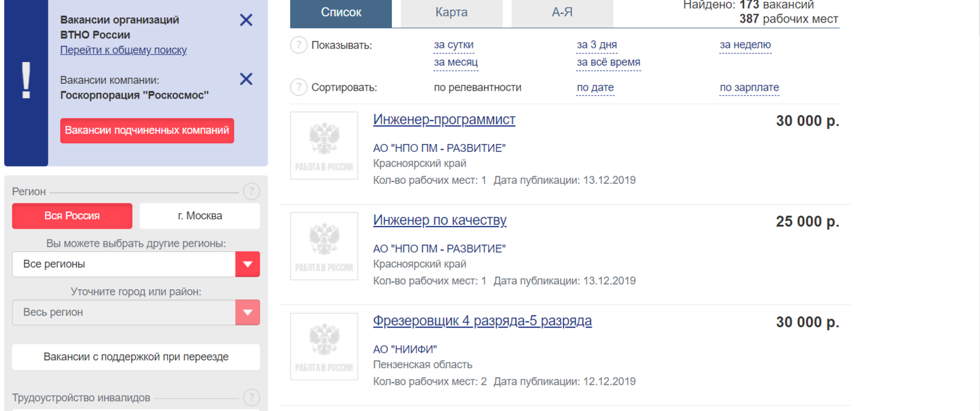Show vacancies за неделю
980x411 pixels.
click(745, 45)
